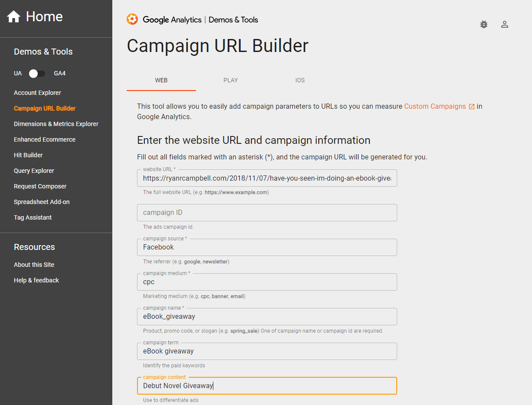Click 'Marketing medium' helper text

(194, 296)
